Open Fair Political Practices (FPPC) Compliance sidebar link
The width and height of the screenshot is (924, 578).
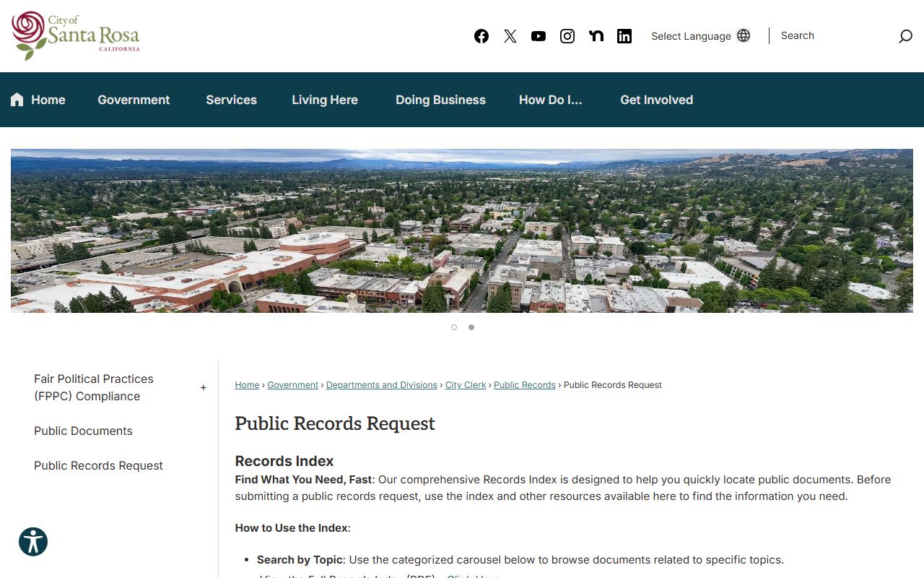(x=94, y=387)
